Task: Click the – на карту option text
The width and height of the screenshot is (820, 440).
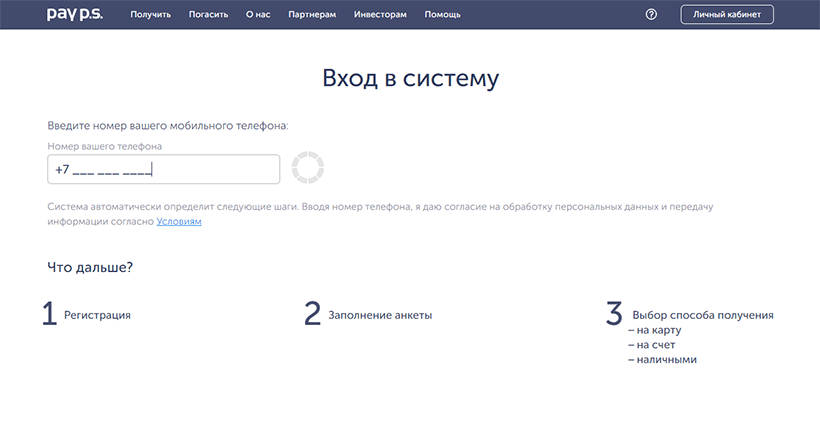Action: [655, 330]
